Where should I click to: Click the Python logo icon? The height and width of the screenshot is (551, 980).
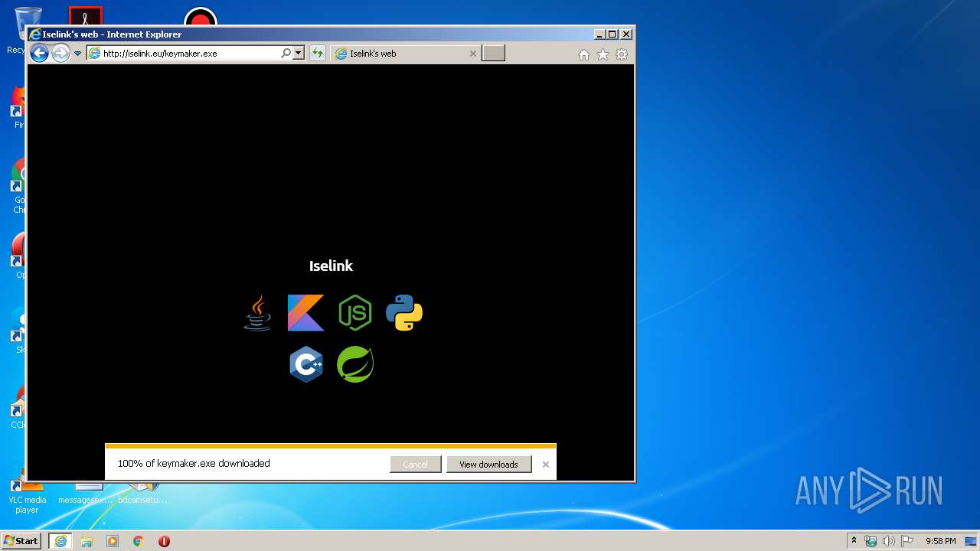pos(404,313)
